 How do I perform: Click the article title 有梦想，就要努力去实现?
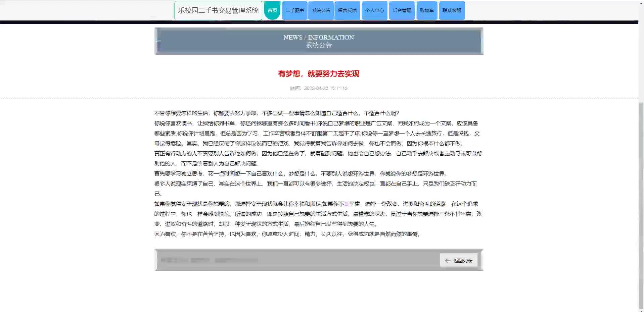tap(319, 74)
